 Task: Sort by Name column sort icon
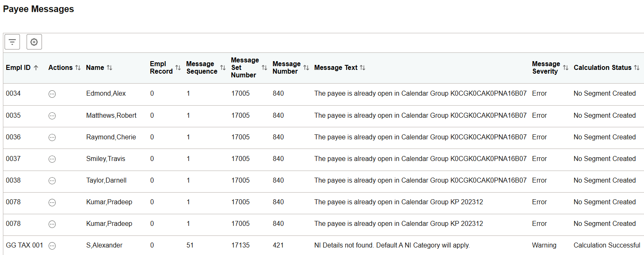click(x=109, y=68)
